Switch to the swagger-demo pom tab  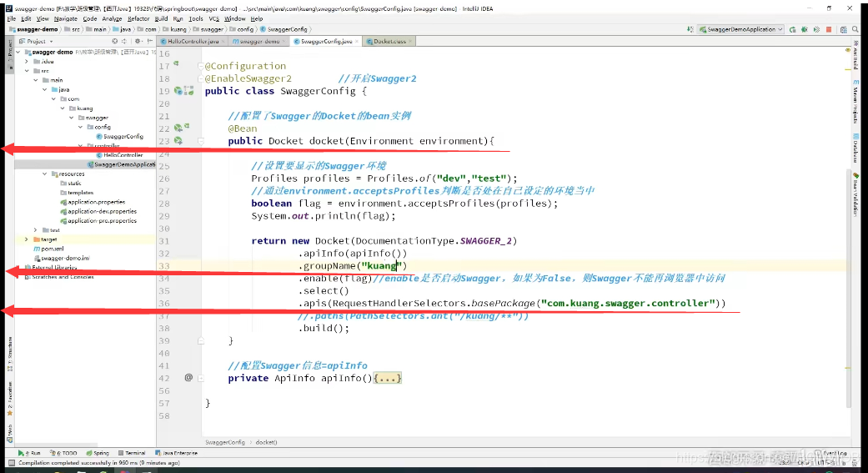coord(258,42)
